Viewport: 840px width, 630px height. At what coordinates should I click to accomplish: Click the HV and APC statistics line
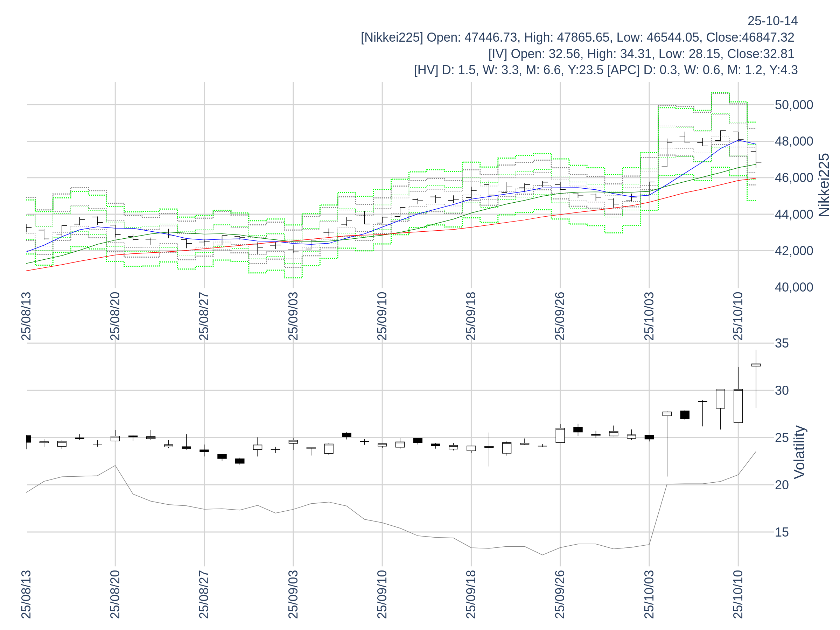pos(605,70)
